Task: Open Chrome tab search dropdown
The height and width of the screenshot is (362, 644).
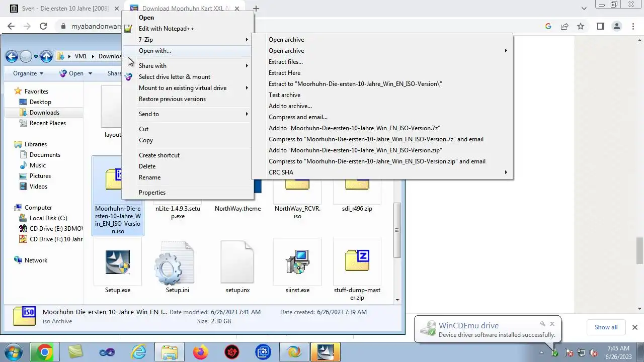Action: coord(584,9)
